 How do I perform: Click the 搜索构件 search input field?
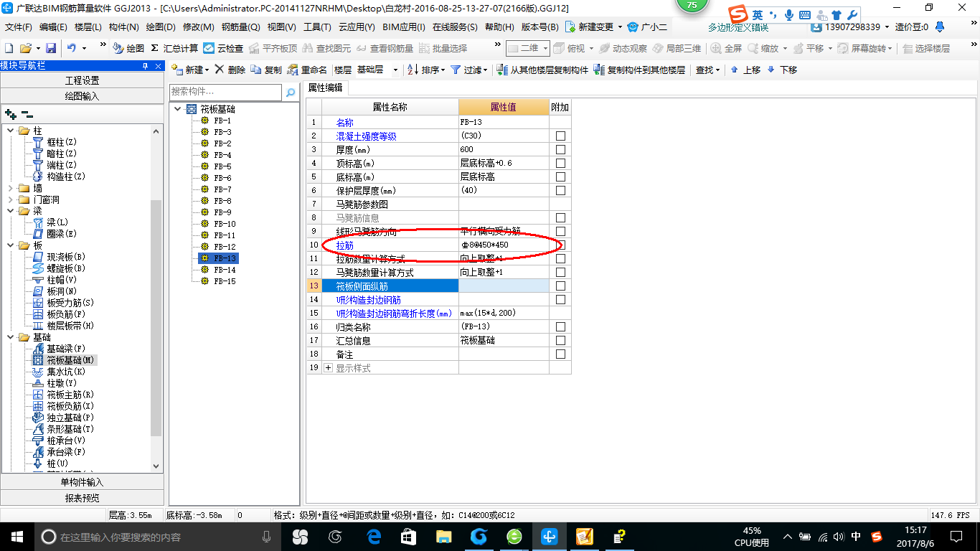226,92
